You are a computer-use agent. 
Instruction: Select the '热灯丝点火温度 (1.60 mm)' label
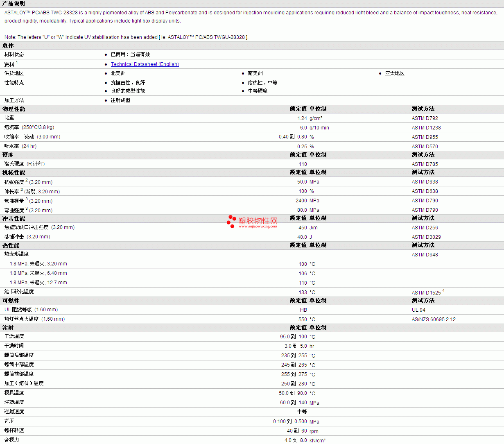pos(35,319)
